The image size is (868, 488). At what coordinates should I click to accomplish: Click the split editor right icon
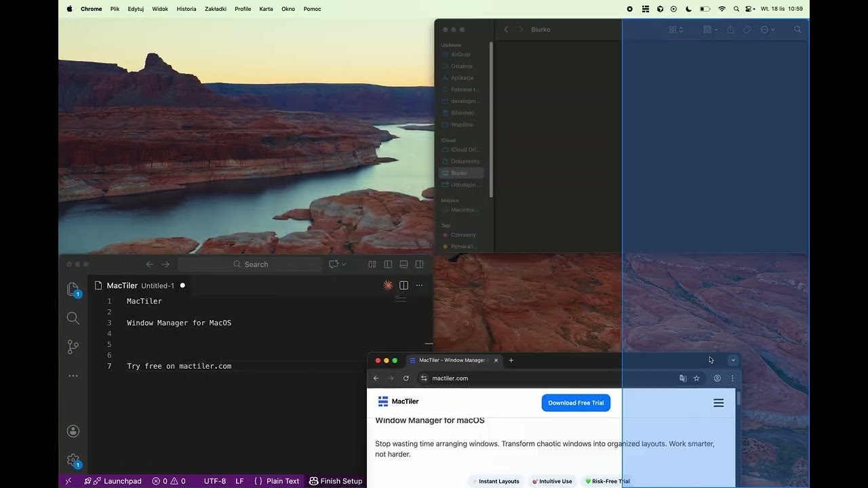coord(404,285)
